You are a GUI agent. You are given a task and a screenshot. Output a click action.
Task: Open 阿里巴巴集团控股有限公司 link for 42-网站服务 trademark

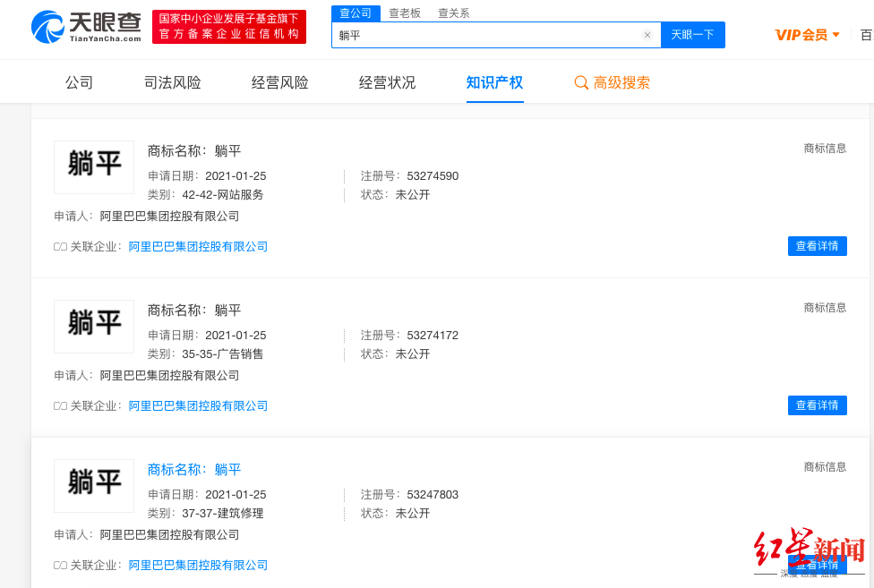(x=198, y=247)
